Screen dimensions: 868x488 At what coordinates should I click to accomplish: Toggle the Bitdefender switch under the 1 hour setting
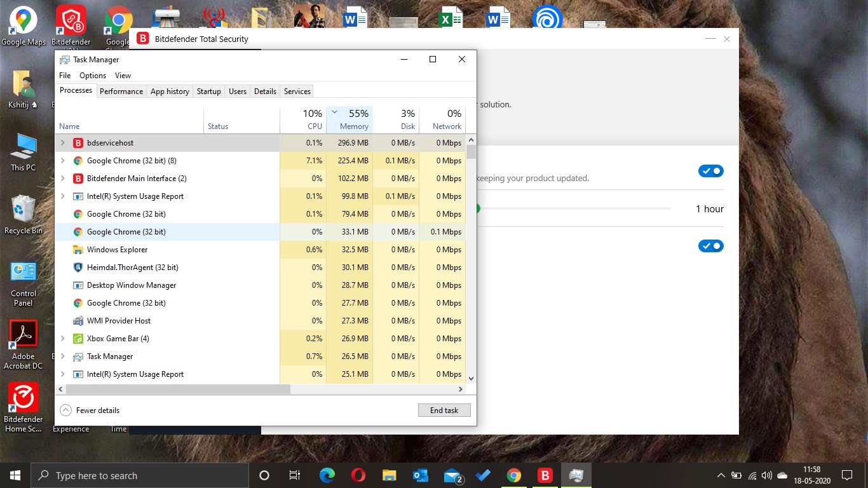click(710, 246)
